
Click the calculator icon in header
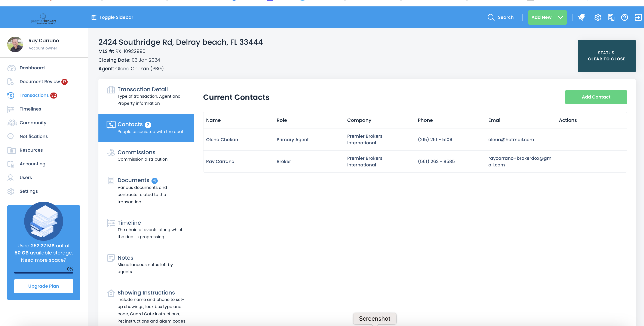pos(611,17)
